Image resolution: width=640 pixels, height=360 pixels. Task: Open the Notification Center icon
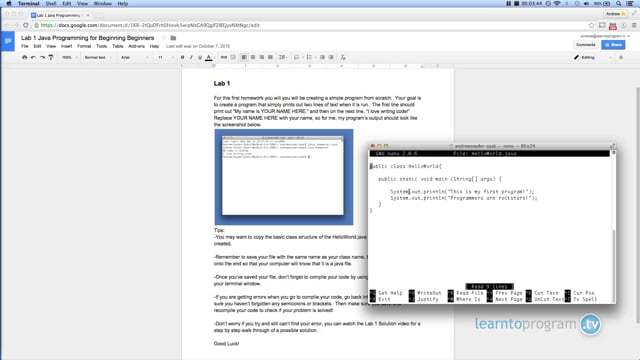point(630,4)
